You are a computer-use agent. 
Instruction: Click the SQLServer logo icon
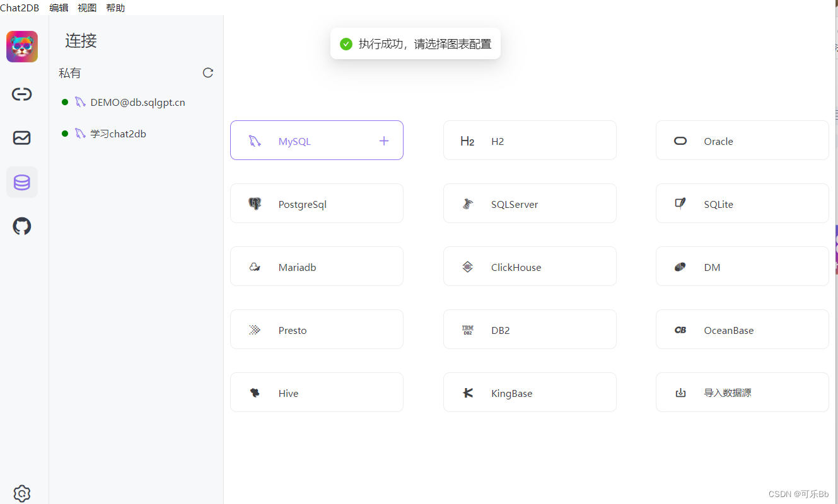[x=467, y=204]
